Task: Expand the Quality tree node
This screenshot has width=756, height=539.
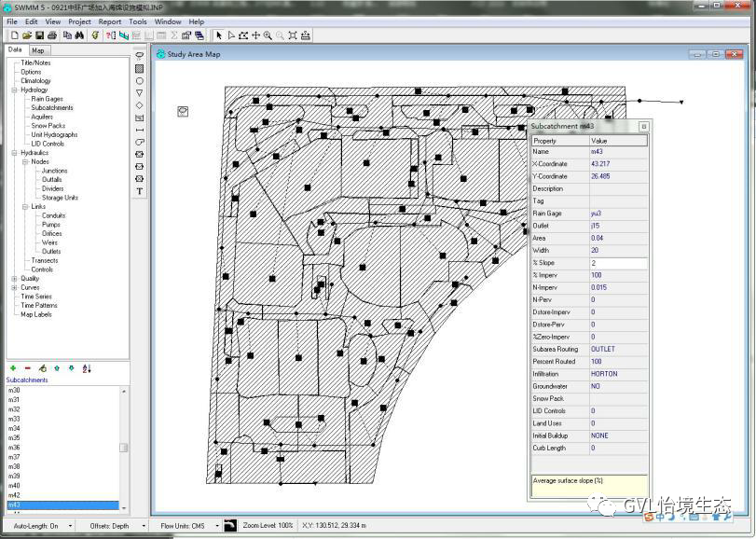Action: tap(14, 279)
